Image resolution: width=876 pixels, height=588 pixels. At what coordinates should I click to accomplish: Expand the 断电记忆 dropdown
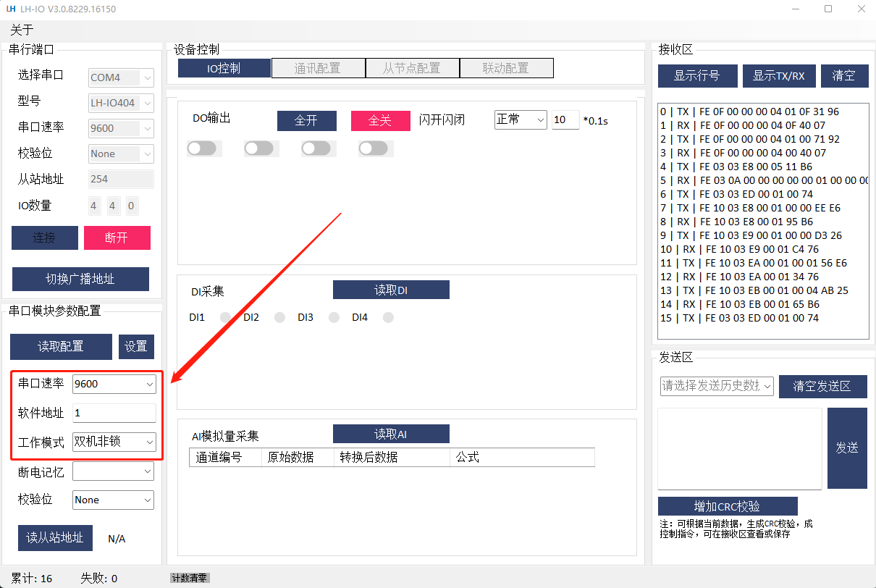click(x=114, y=471)
